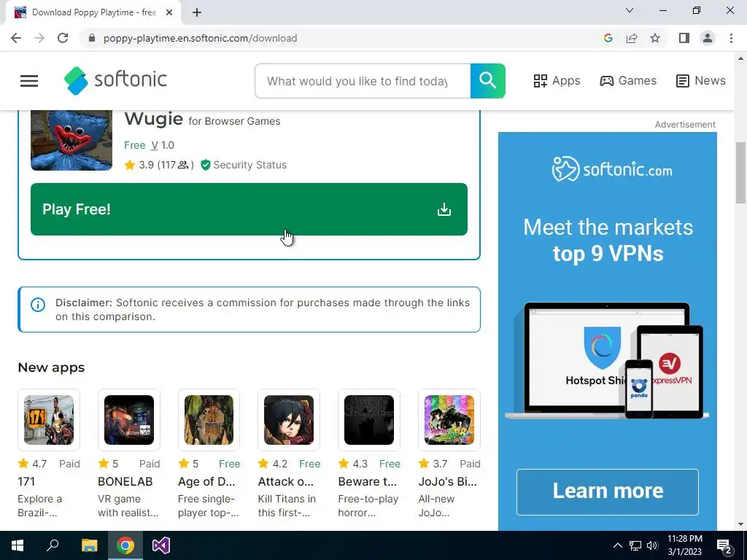This screenshot has height=560, width=747.
Task: Click the Play Free! button
Action: tap(249, 209)
